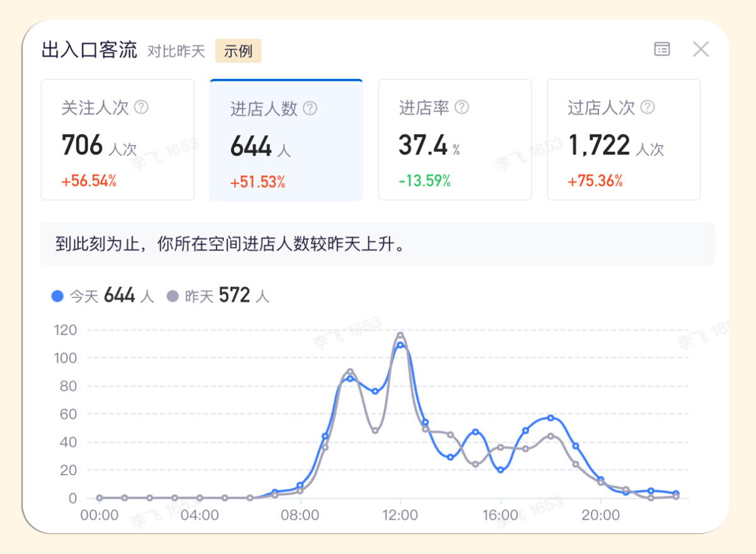This screenshot has width=756, height=554.
Task: Open the data table view icon
Action: 661,49
